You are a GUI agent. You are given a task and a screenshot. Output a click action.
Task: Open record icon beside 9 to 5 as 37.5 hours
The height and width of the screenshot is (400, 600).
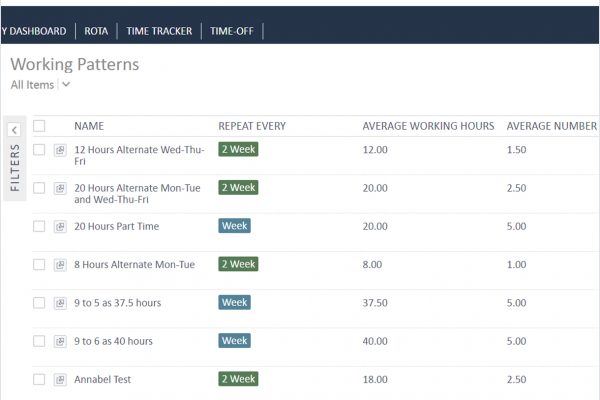point(60,303)
